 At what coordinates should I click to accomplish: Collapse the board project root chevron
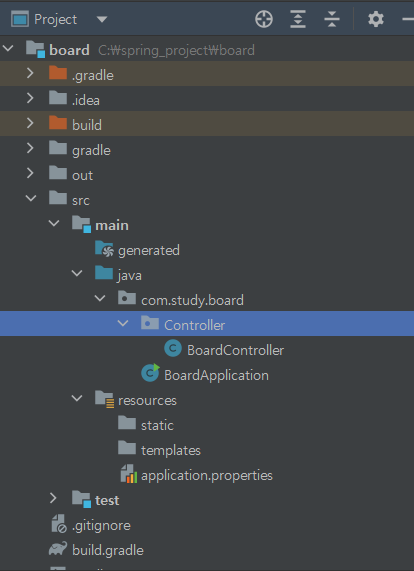[x=8, y=48]
